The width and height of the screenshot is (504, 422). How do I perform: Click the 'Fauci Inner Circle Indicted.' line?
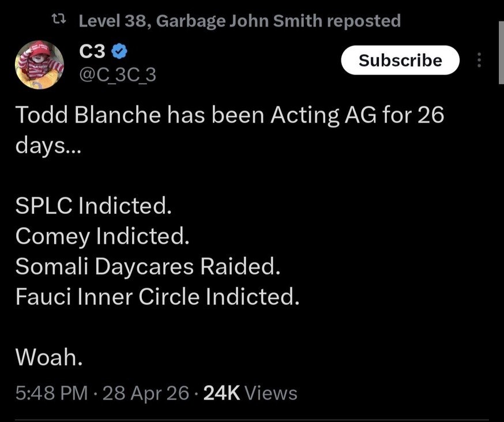coord(157,297)
